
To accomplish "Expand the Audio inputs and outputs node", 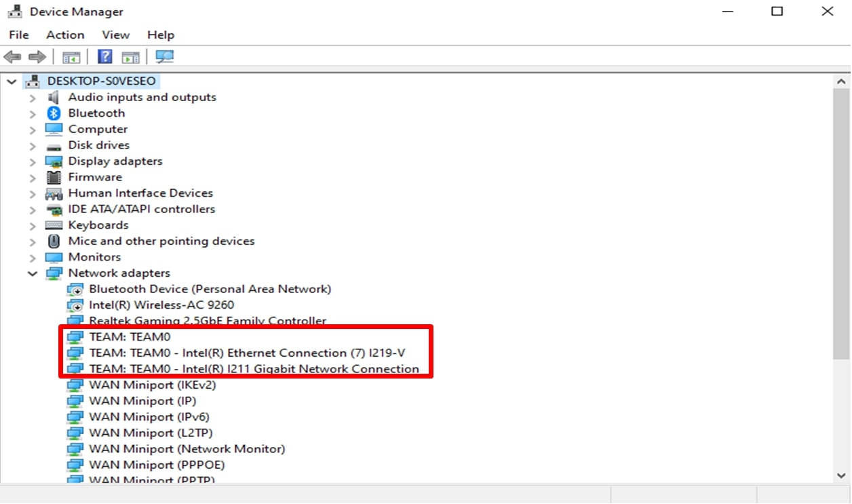I will pos(33,98).
